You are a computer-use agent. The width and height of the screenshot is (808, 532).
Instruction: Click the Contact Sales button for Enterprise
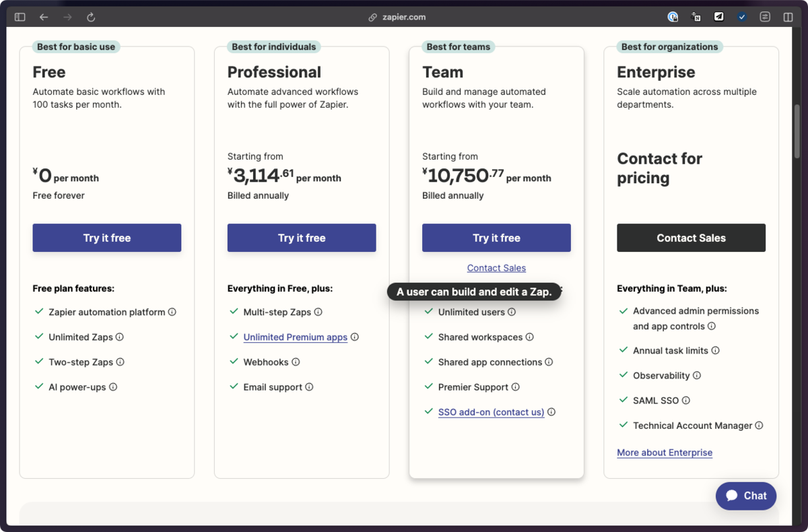pyautogui.click(x=692, y=238)
